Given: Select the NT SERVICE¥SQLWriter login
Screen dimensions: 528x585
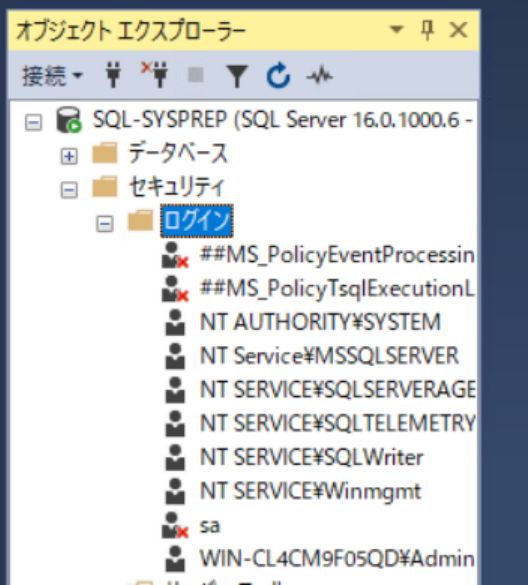Looking at the screenshot, I should [x=312, y=457].
